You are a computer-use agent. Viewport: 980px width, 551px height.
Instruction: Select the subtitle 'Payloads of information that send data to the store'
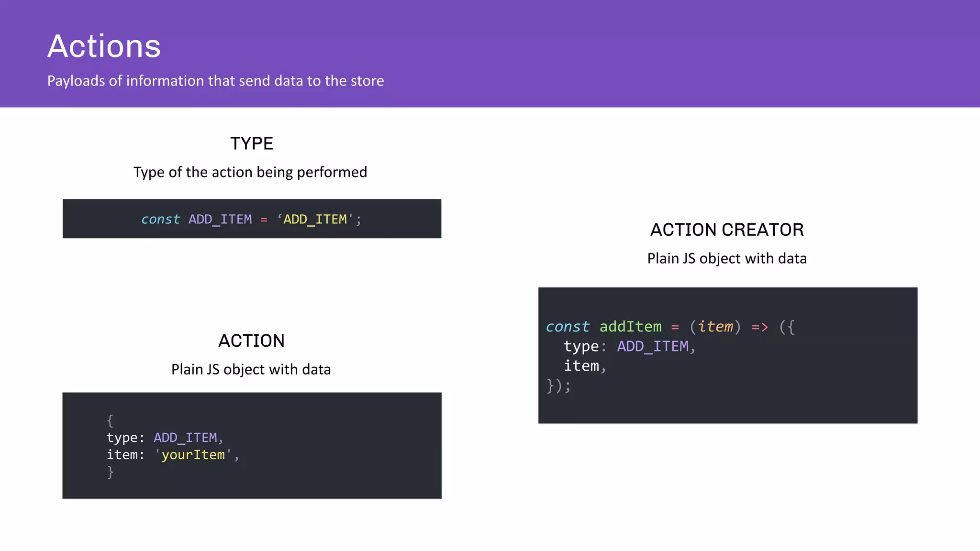pos(215,81)
